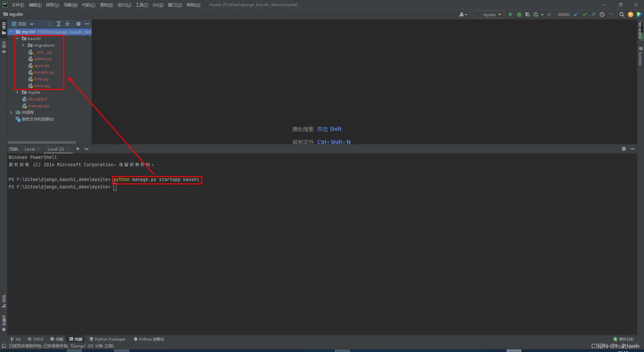Select manage.py in project tree
Image resolution: width=644 pixels, height=352 pixels.
point(38,105)
